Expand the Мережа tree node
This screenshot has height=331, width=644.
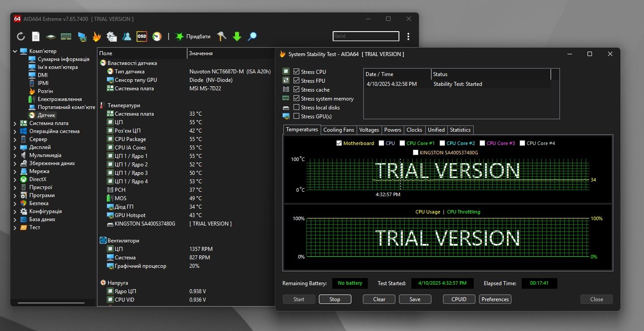[15, 171]
